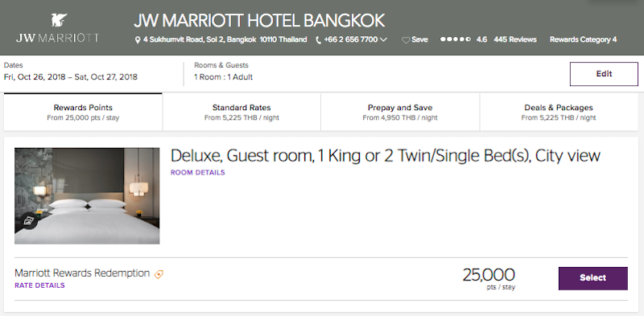Open the Deals & Packages tab
This screenshot has height=316, width=644.
tap(559, 112)
